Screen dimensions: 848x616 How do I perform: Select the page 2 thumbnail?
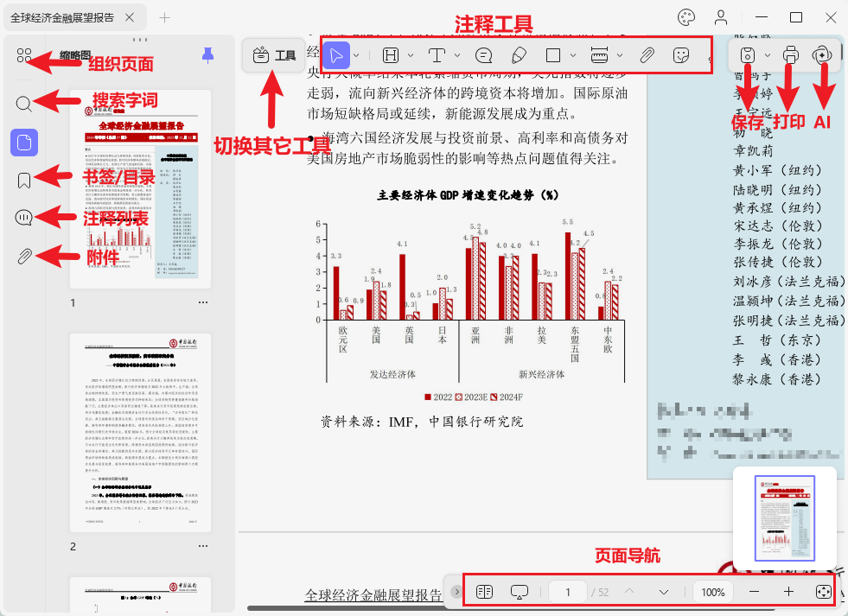click(141, 433)
